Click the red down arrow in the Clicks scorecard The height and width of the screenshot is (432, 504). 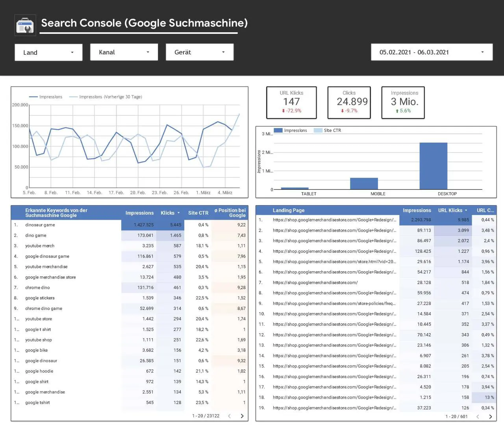(x=342, y=111)
